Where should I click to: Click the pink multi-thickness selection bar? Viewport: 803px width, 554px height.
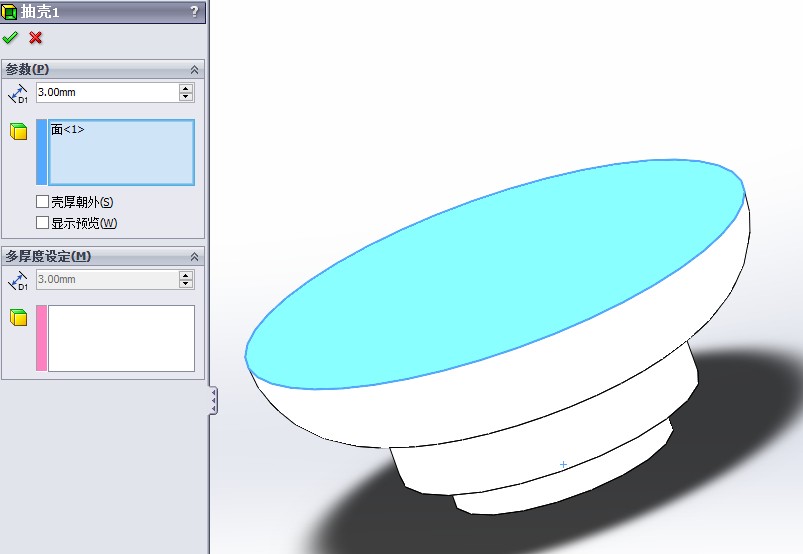[x=41, y=338]
